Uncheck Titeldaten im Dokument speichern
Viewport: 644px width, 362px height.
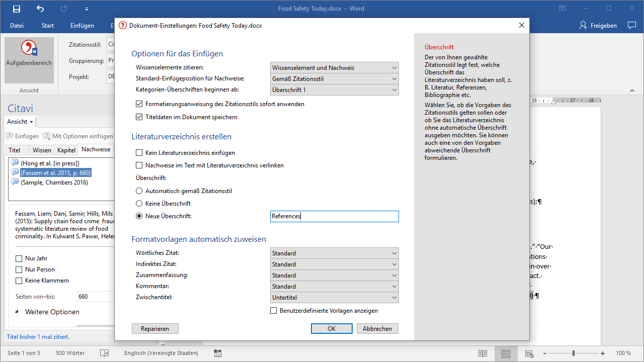coord(139,117)
